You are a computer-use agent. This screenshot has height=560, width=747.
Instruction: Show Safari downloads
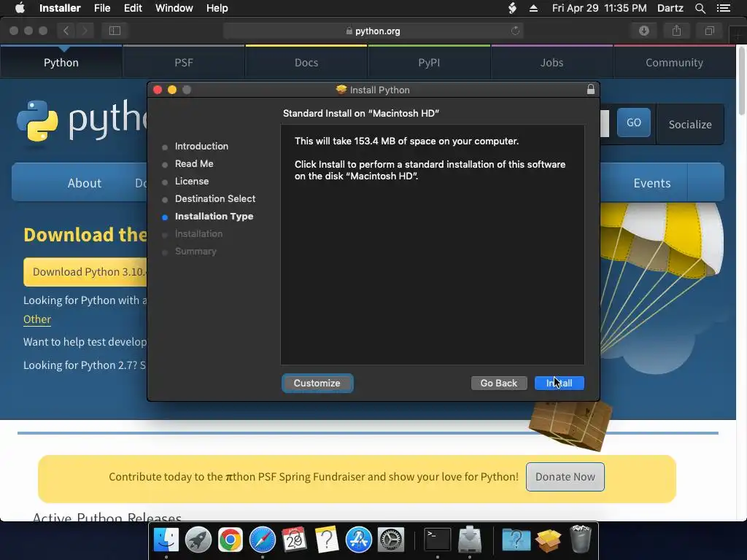[x=644, y=31]
